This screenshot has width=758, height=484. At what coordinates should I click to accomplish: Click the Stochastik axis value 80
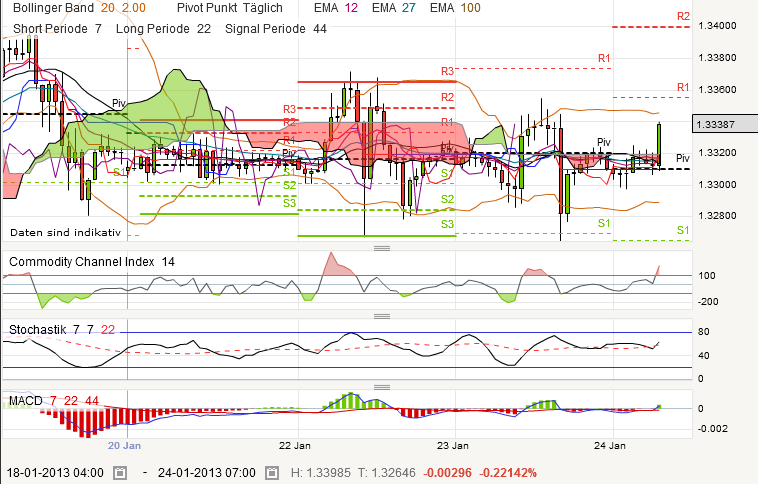(x=704, y=332)
